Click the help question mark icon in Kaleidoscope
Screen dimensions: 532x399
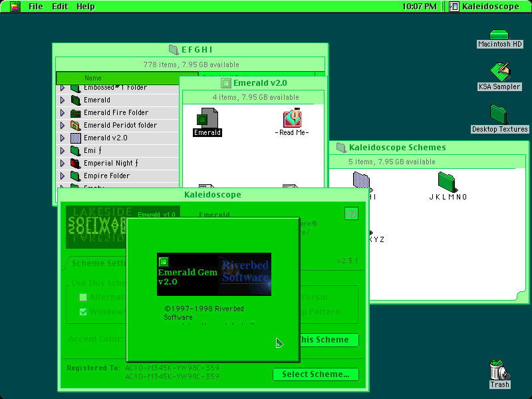[x=351, y=213]
